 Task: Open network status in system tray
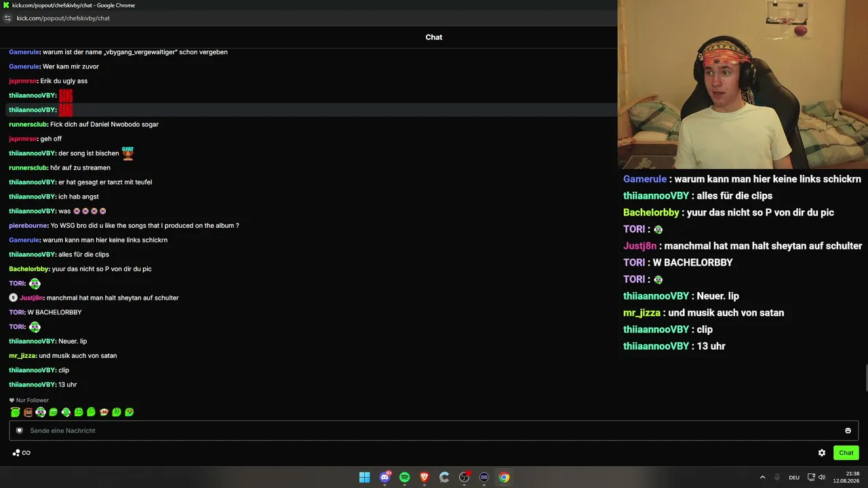811,477
